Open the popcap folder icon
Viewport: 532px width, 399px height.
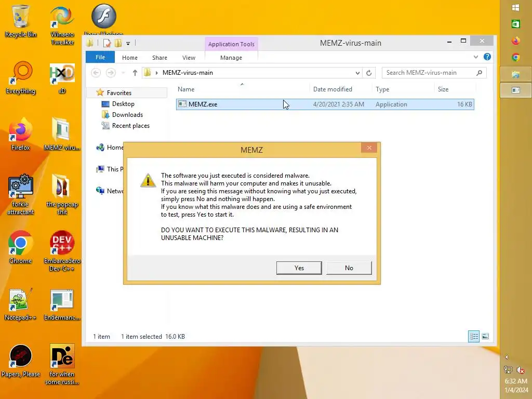(62, 194)
